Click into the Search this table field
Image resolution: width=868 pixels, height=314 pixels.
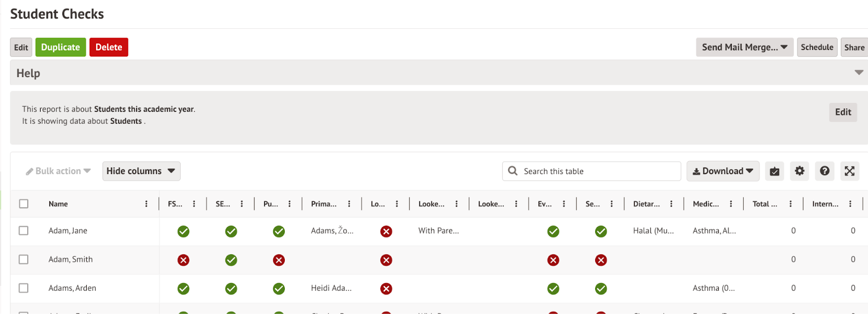point(597,171)
